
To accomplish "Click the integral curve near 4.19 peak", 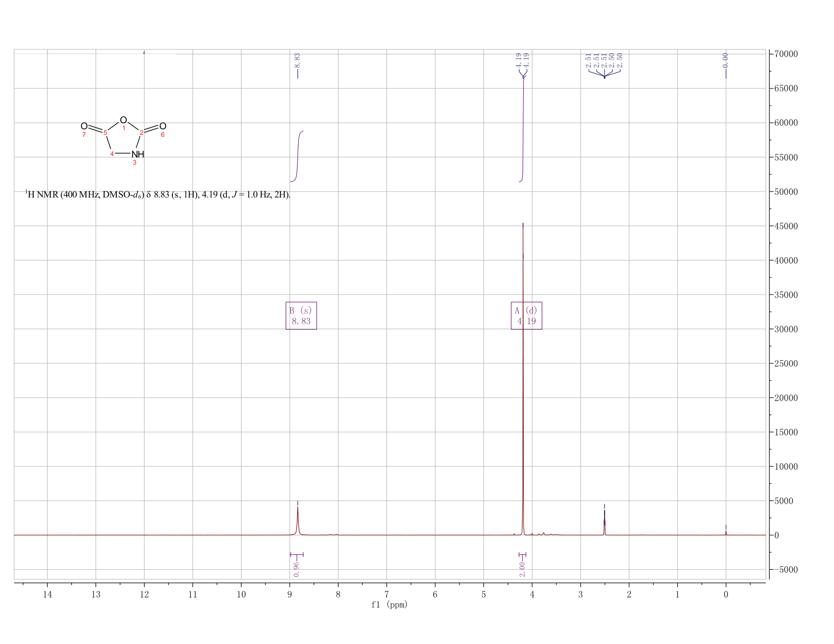I will (x=523, y=129).
